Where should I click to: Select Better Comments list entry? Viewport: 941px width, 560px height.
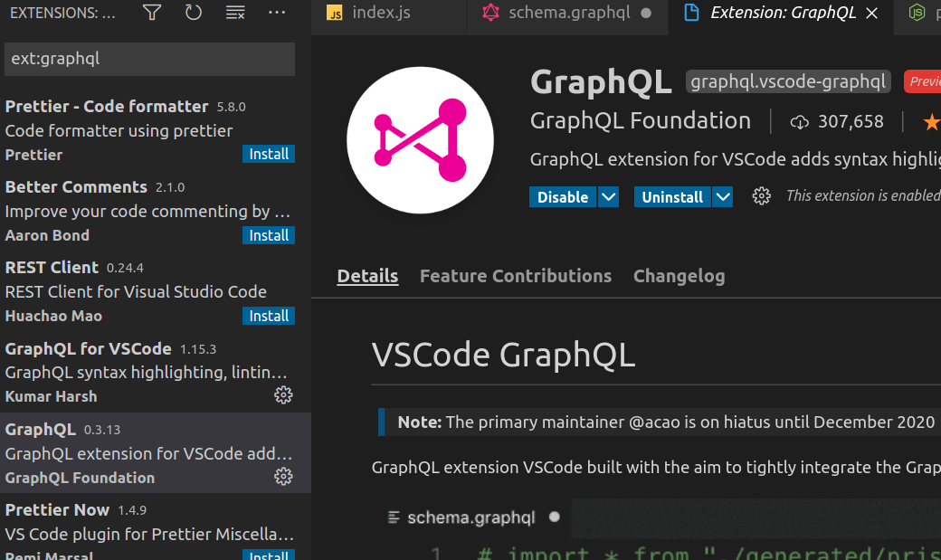pos(156,211)
